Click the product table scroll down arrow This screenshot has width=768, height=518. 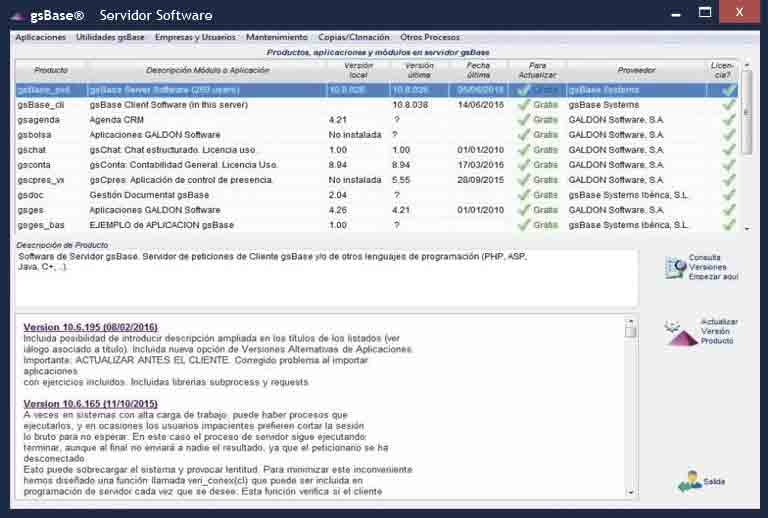(747, 228)
